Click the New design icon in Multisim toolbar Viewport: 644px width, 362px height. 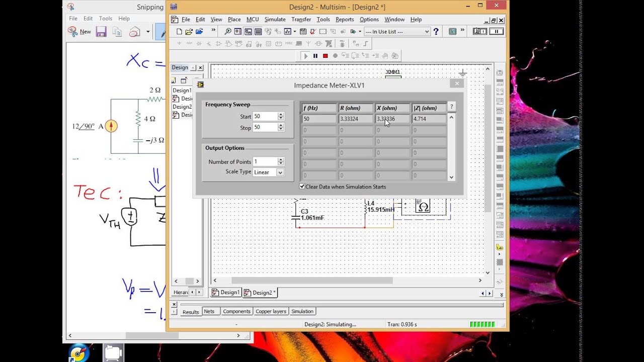[x=179, y=32]
